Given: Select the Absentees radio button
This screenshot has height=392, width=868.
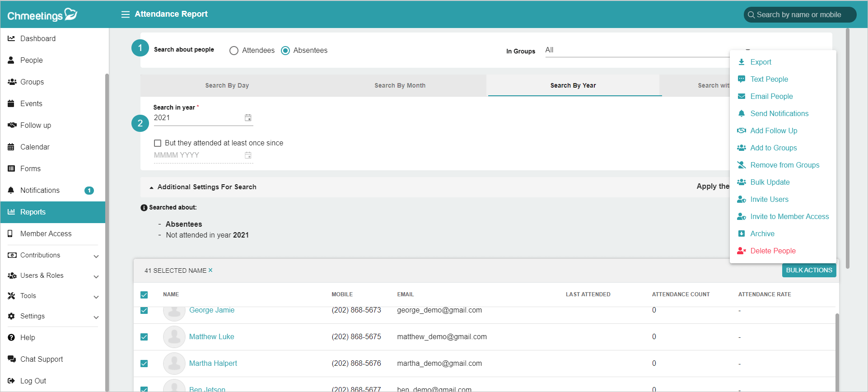Looking at the screenshot, I should point(285,51).
